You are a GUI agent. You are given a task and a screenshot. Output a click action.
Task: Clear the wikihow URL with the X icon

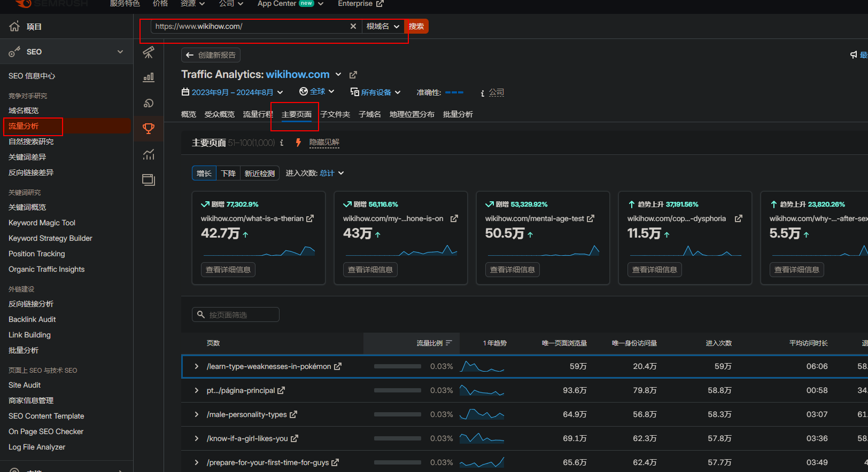click(x=353, y=26)
